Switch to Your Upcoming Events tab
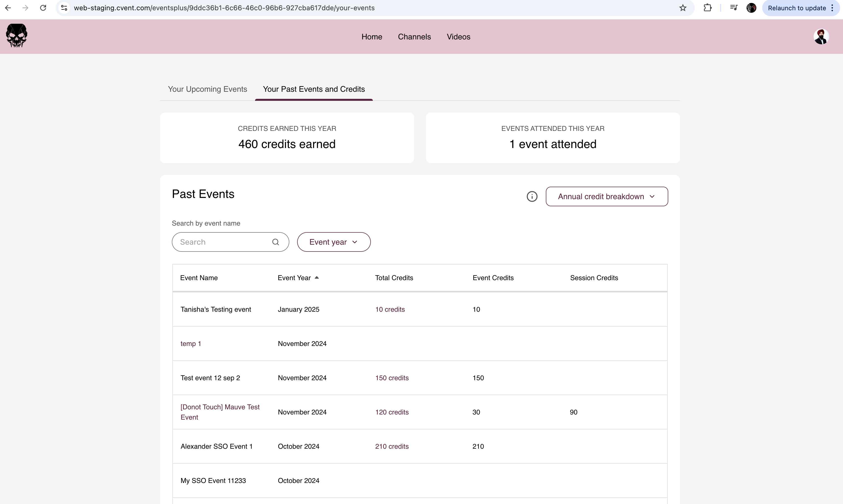This screenshot has width=843, height=504. pyautogui.click(x=207, y=89)
